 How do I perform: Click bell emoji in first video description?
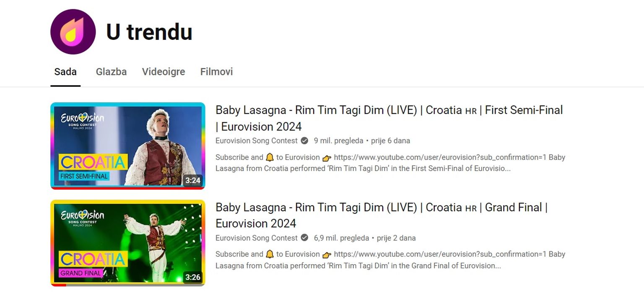pyautogui.click(x=270, y=157)
